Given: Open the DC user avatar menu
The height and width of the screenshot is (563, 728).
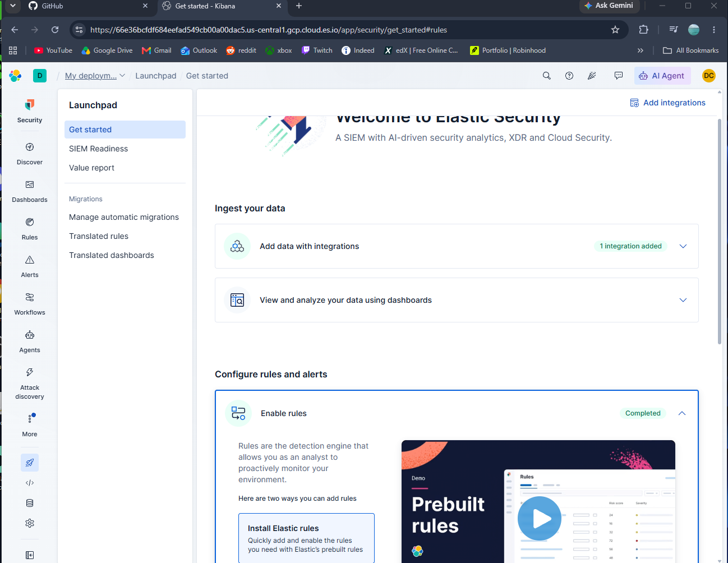Looking at the screenshot, I should click(709, 76).
